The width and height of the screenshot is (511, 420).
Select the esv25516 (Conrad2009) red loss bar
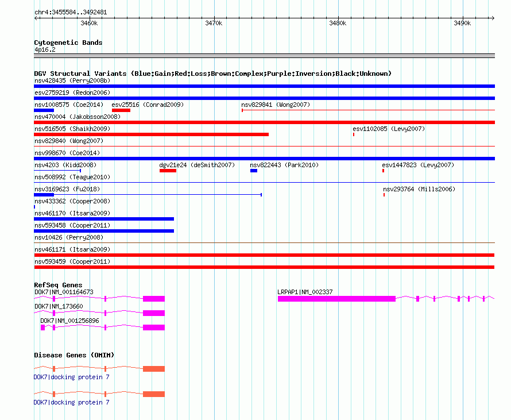point(121,110)
